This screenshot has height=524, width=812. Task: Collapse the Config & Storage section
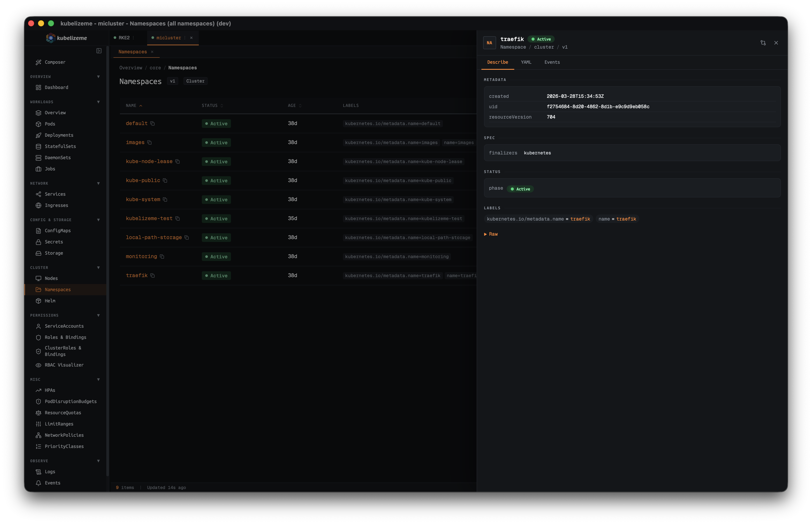coord(98,220)
